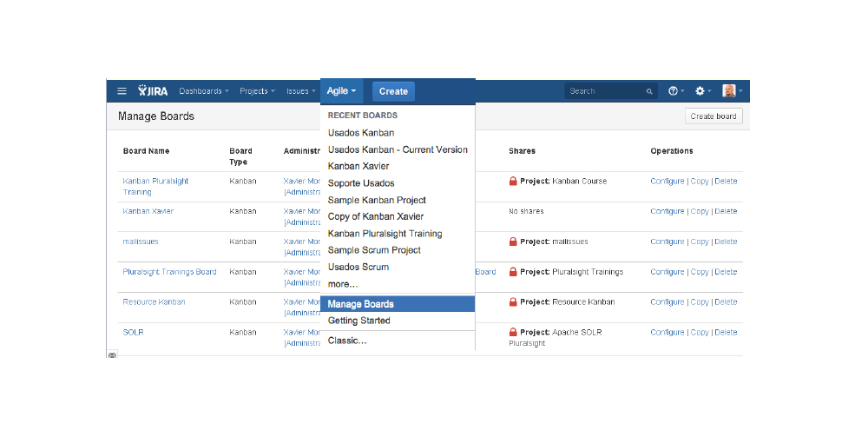Viewport: 868px width, 437px height.
Task: Delete the SOLR board
Action: point(726,333)
